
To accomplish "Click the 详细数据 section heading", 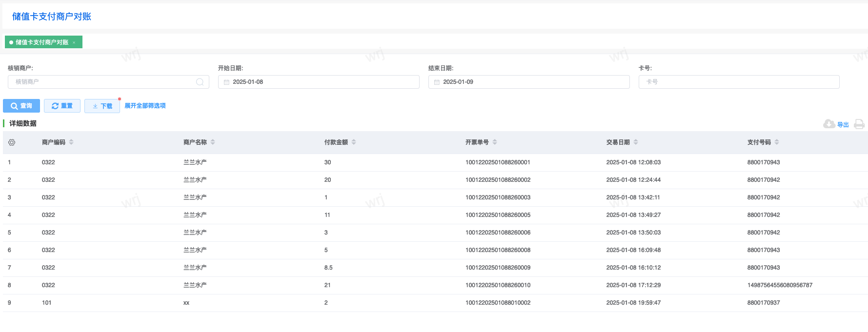I will click(23, 124).
